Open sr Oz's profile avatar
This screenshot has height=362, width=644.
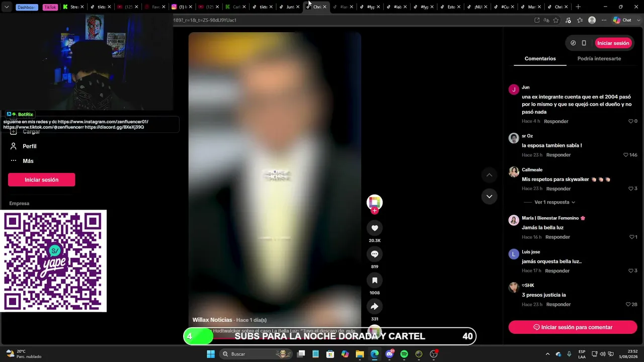click(514, 138)
